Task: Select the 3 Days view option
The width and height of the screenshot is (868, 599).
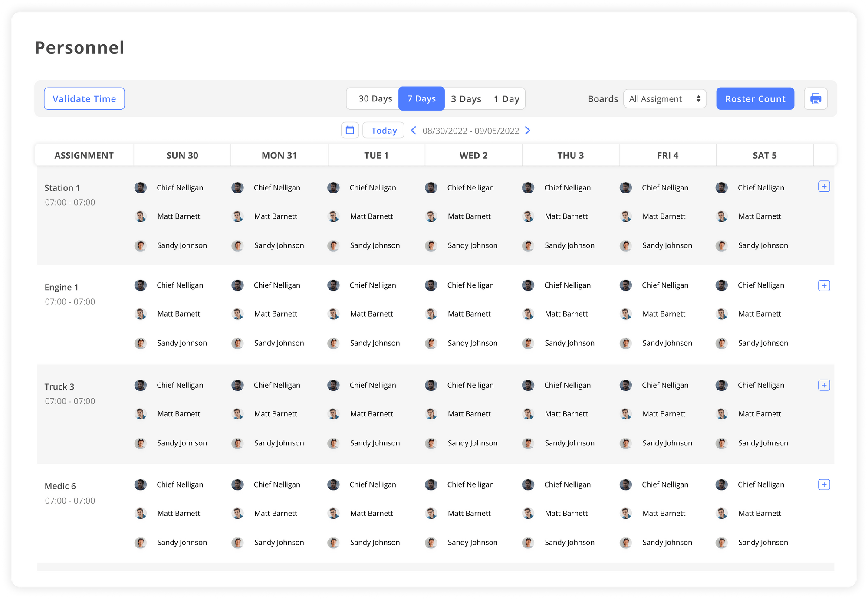Action: (x=466, y=98)
